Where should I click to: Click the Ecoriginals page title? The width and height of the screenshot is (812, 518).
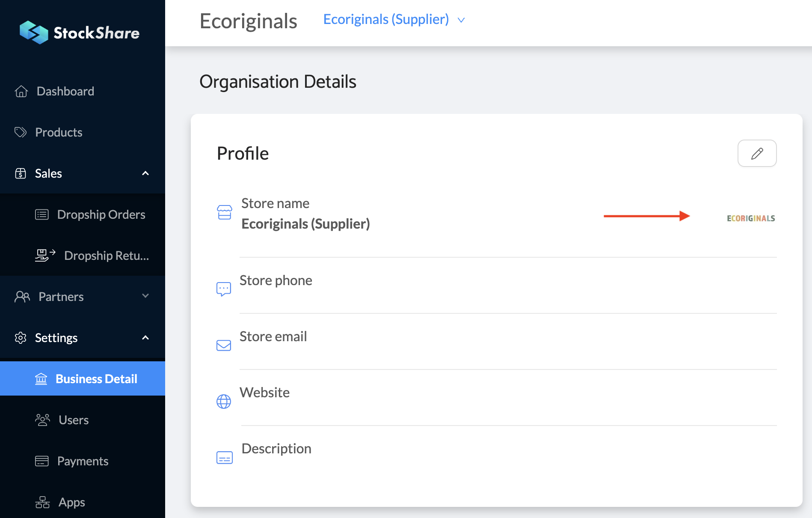(248, 21)
